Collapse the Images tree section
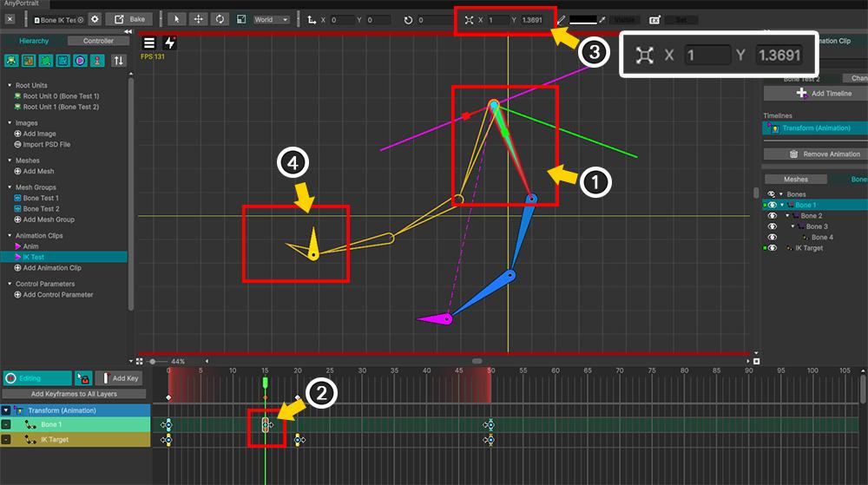Image resolution: width=868 pixels, height=485 pixels. click(10, 123)
